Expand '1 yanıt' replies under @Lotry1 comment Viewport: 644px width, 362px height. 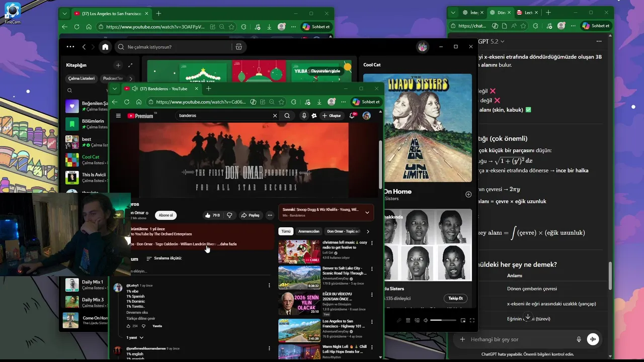pyautogui.click(x=135, y=337)
